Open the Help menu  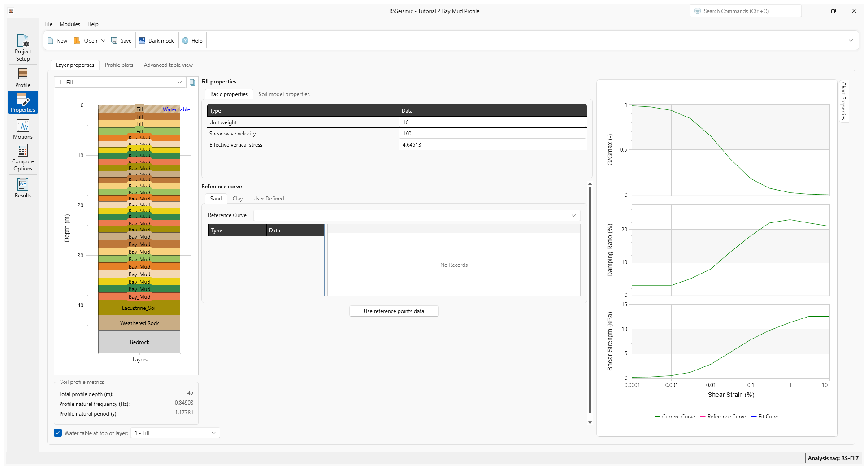[93, 24]
